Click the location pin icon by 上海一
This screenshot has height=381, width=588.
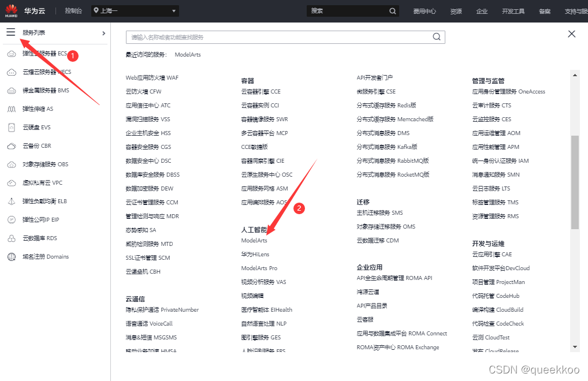(x=96, y=10)
